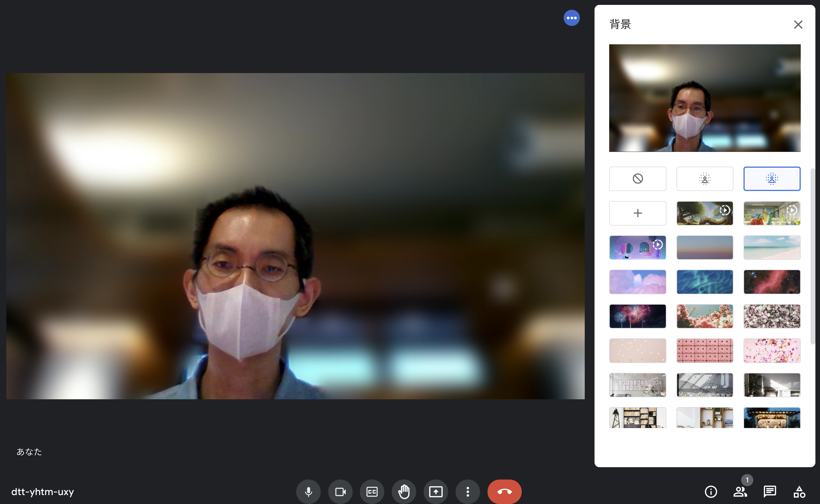Select purple pink clouds background

coord(637,282)
